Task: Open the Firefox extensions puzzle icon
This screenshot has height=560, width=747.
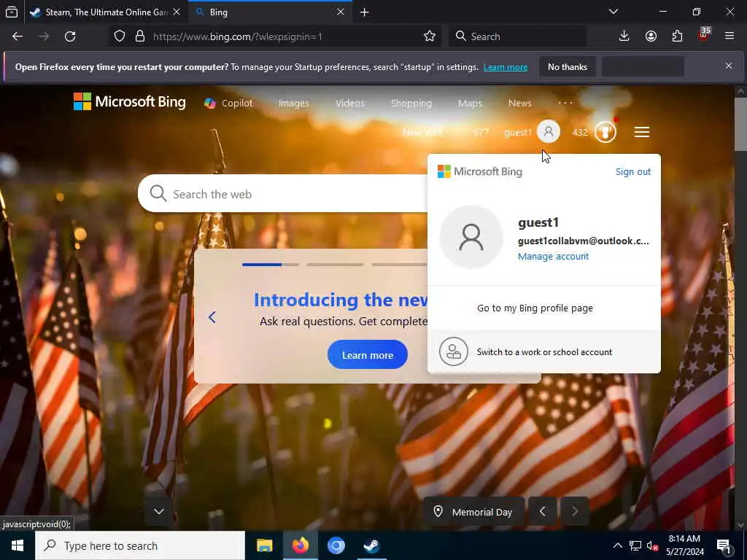Action: click(x=677, y=36)
